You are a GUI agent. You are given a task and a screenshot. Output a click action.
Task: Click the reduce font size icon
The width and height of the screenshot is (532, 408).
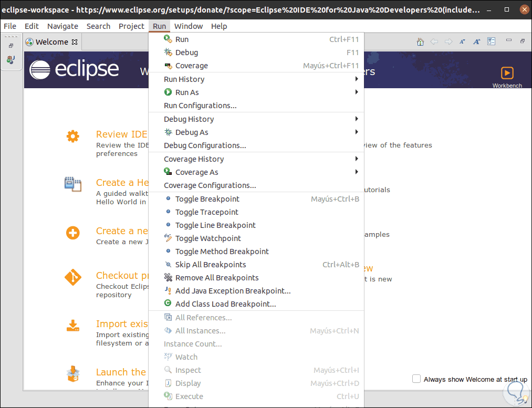462,41
